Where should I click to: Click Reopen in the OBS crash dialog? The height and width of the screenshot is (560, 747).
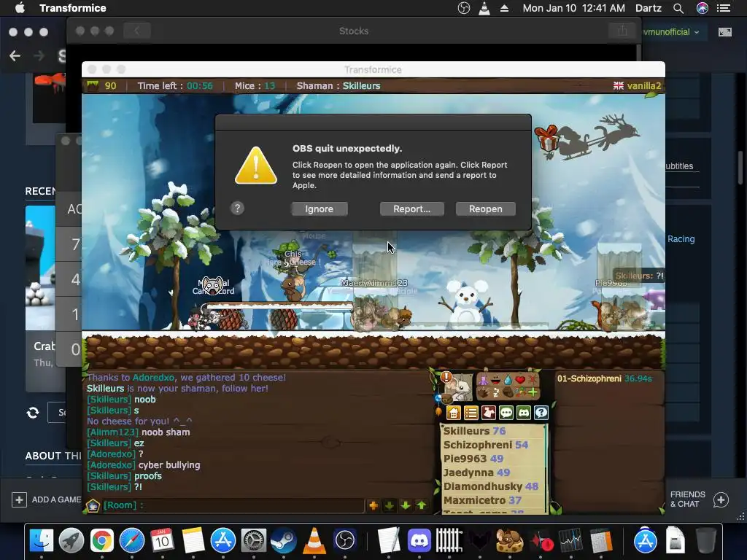485,209
